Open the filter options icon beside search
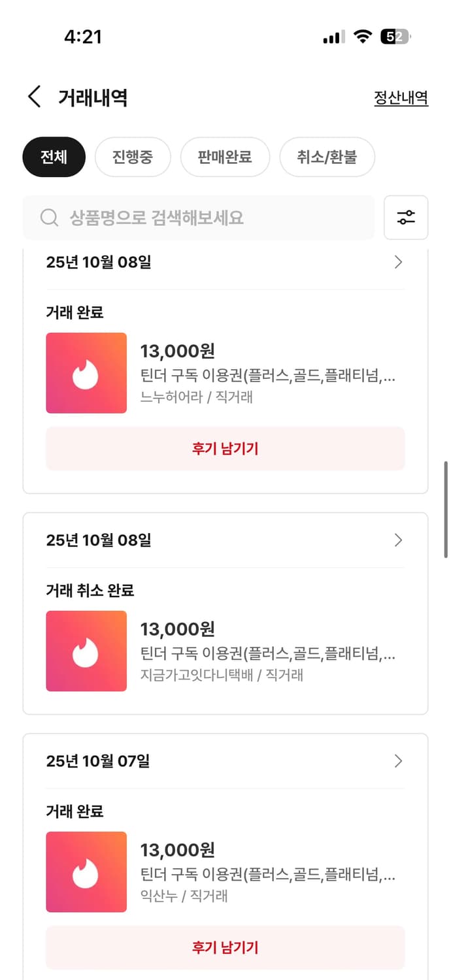The image size is (451, 980). pyautogui.click(x=406, y=218)
